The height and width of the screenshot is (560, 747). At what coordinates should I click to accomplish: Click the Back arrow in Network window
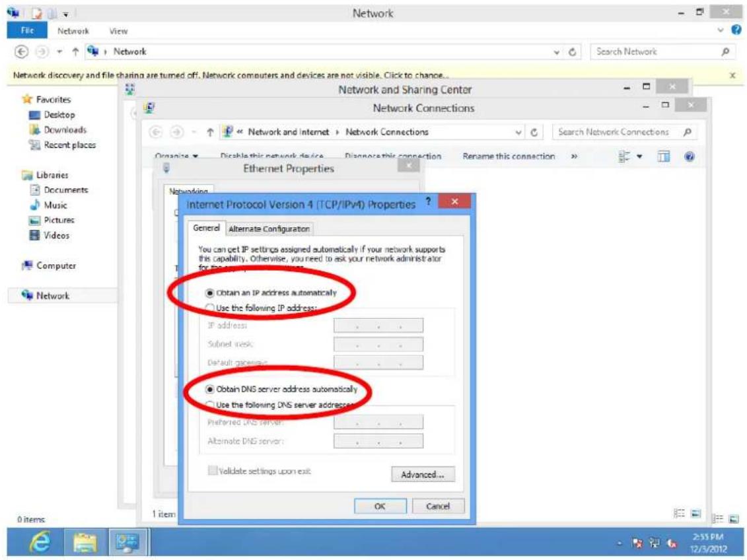21,52
